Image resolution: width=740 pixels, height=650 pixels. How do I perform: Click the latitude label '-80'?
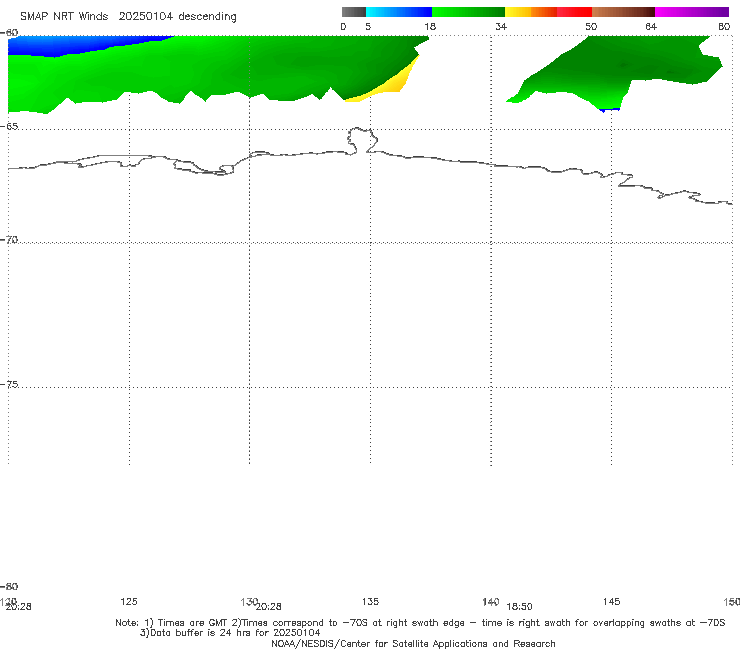pos(9,586)
